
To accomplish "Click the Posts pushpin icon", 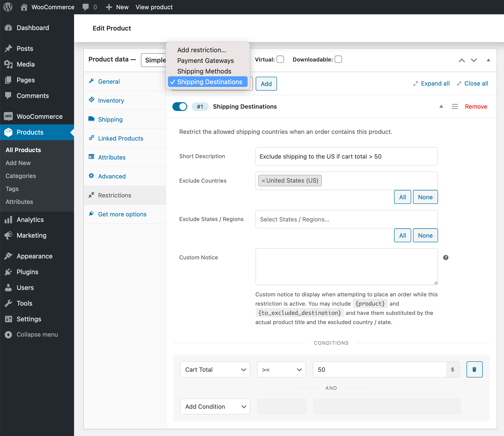I will point(8,48).
